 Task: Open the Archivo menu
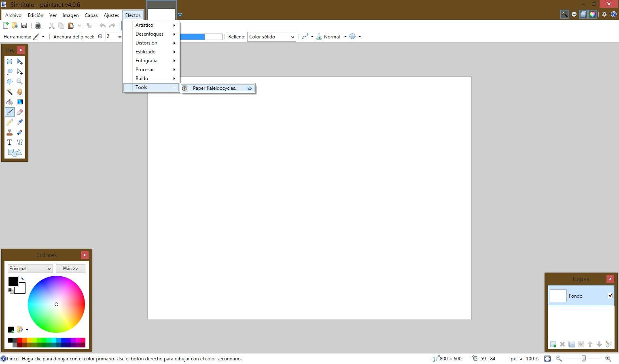point(13,15)
